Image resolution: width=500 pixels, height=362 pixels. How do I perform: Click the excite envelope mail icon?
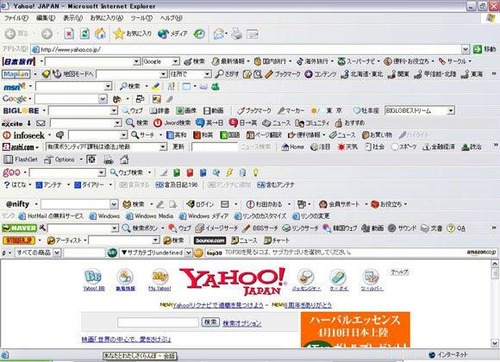(x=41, y=123)
